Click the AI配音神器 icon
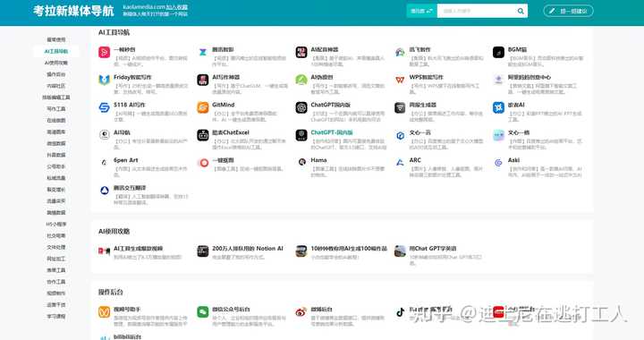The width and height of the screenshot is (644, 340). tap(301, 52)
